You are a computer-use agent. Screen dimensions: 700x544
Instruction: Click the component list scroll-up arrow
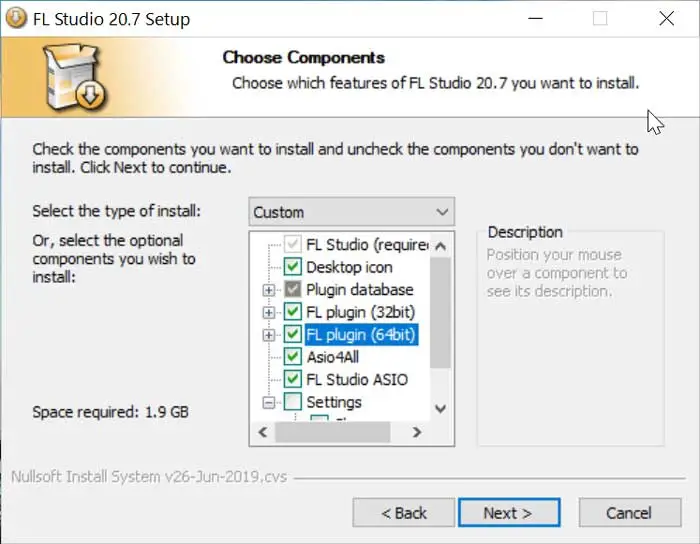tap(441, 244)
